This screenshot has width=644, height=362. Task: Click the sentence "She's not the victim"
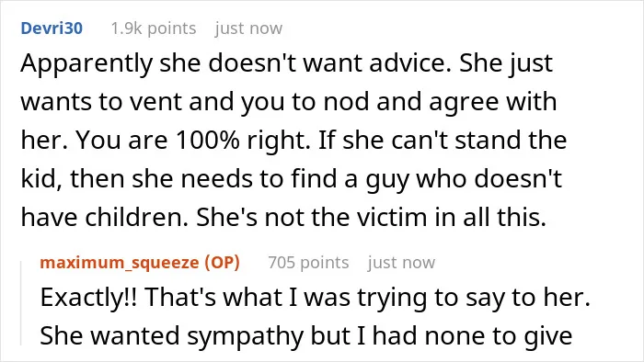[371, 217]
